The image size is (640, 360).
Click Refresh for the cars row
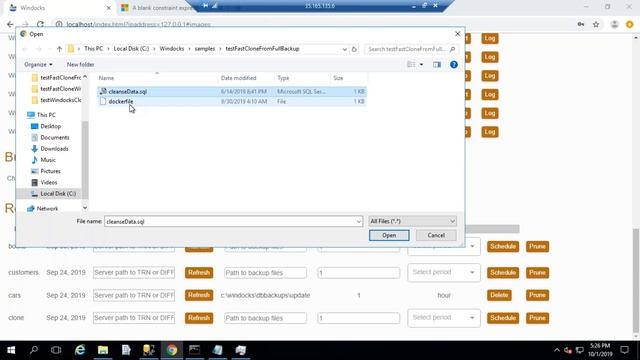tap(199, 295)
